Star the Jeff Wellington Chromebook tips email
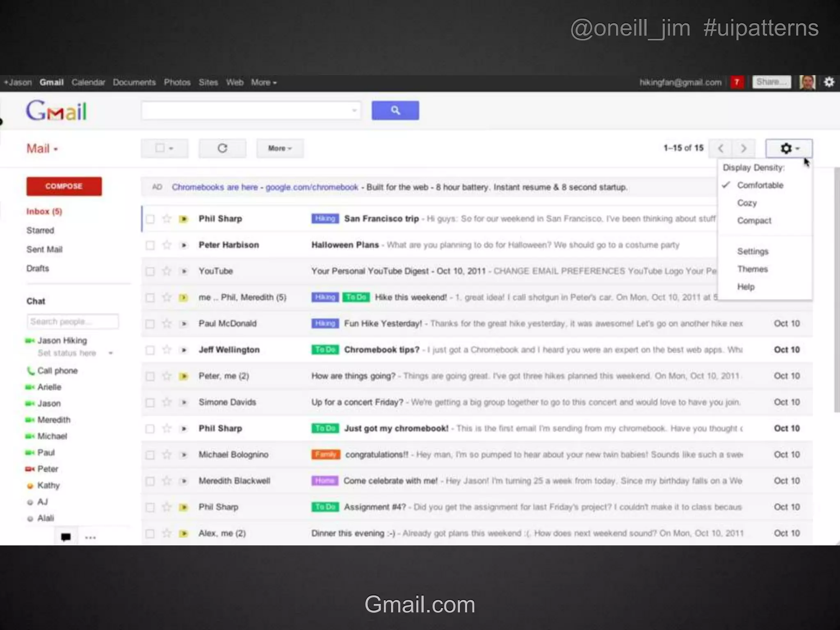The image size is (840, 630). click(x=167, y=350)
